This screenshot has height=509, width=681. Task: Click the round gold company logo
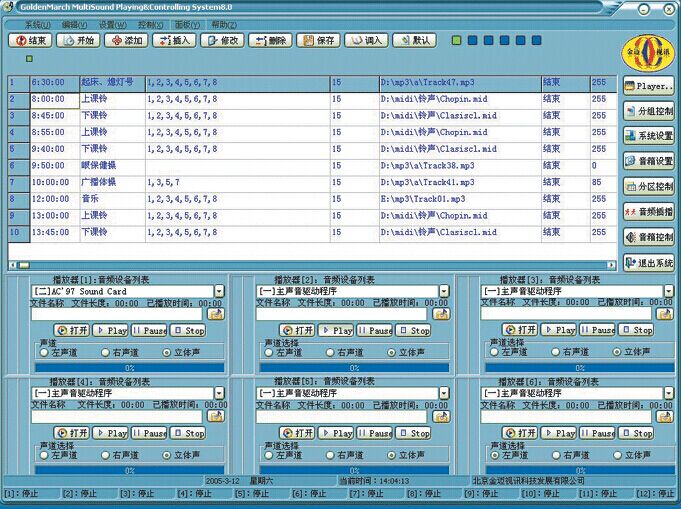648,53
